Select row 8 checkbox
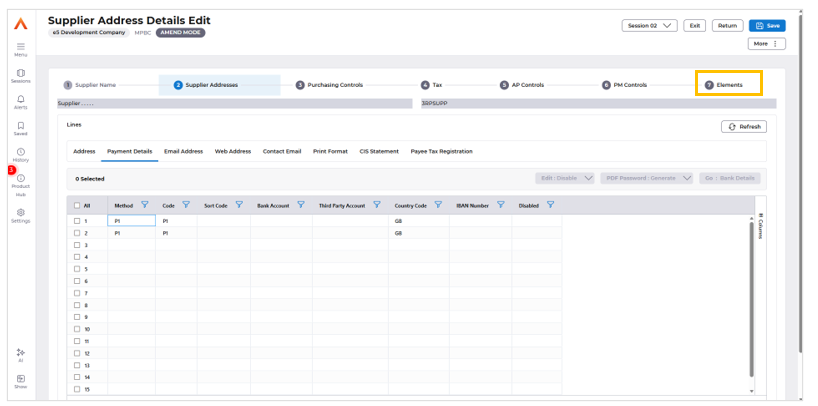The width and height of the screenshot is (818, 406). (x=77, y=305)
